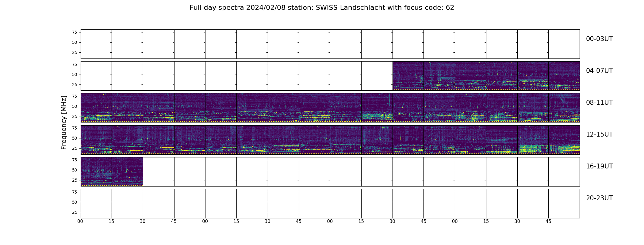Click the 50 tick of the 20-23UT row

tap(75, 202)
